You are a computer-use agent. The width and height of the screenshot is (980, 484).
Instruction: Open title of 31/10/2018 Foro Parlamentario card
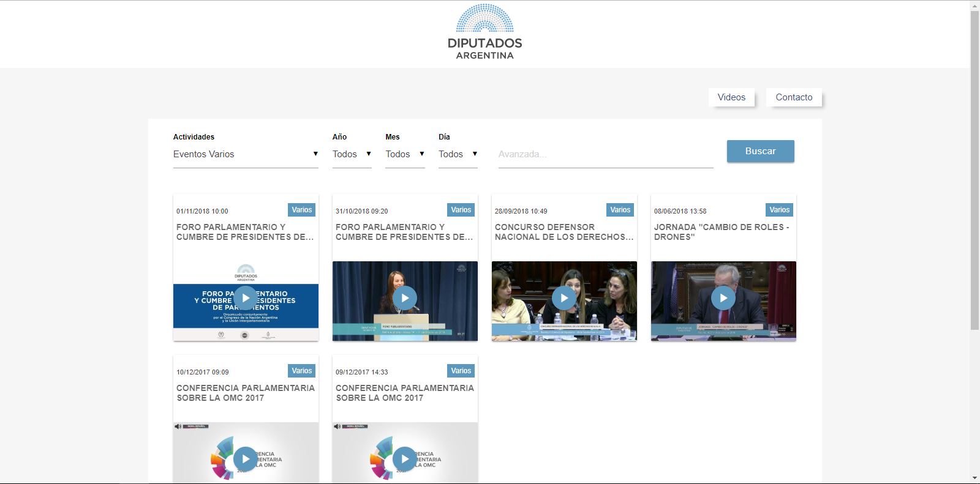(404, 232)
